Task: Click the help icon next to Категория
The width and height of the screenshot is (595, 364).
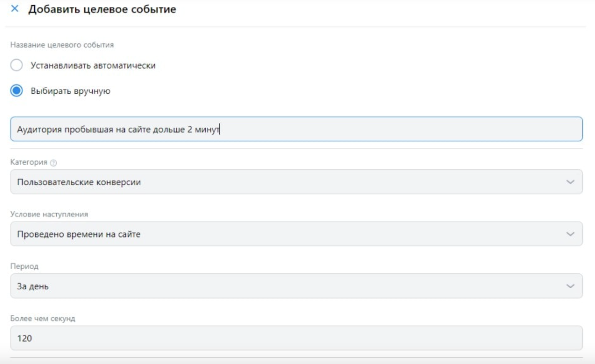Action: click(53, 163)
